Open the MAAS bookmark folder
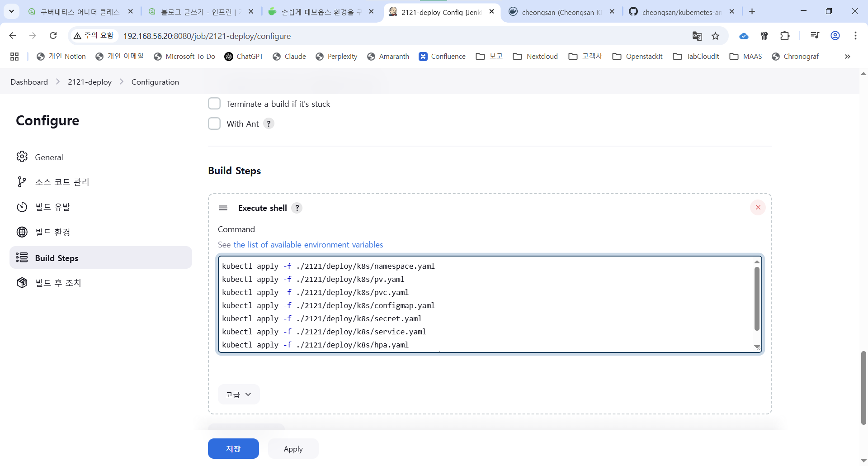This screenshot has width=868, height=466. pos(746,57)
